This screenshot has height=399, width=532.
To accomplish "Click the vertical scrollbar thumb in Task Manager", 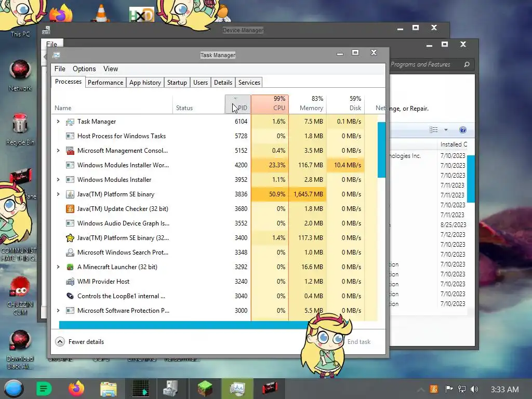I will point(381,150).
